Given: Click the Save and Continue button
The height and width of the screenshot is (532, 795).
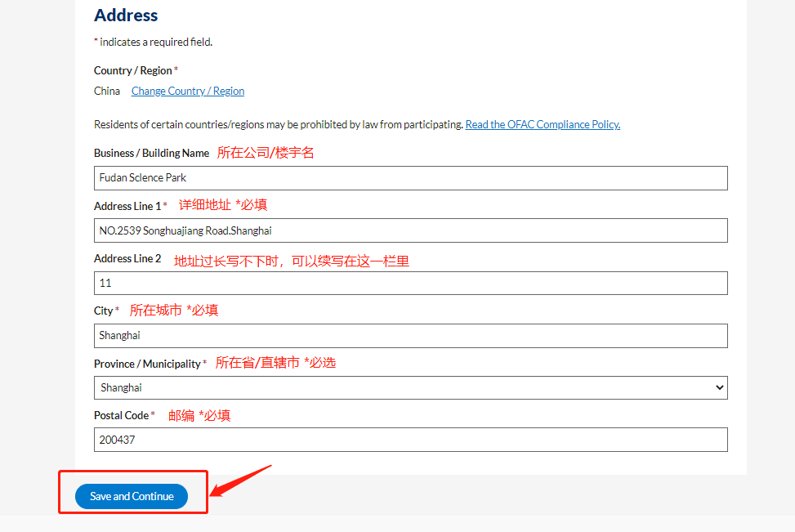Looking at the screenshot, I should tap(132, 497).
